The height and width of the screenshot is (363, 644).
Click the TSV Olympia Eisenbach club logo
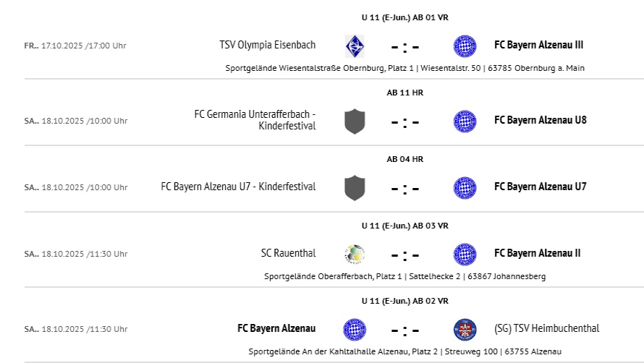coord(355,46)
